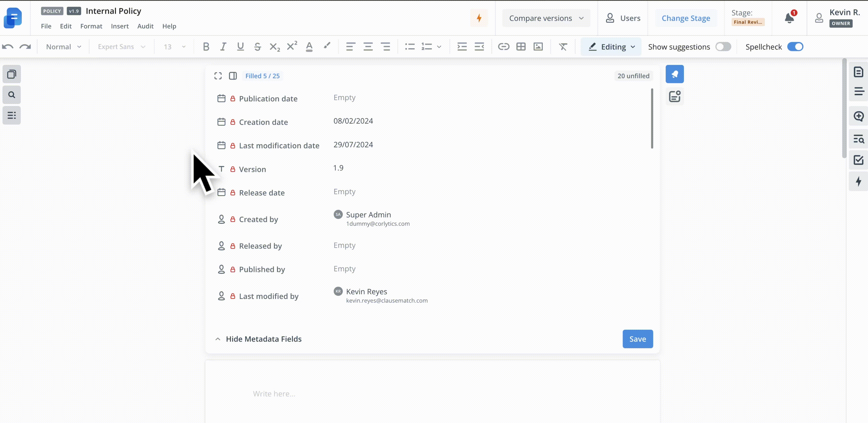Collapse Hide Metadata Fields section

[x=258, y=339]
